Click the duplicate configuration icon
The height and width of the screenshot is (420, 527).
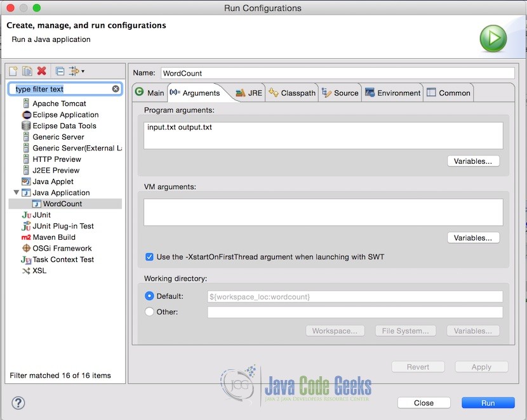point(27,71)
